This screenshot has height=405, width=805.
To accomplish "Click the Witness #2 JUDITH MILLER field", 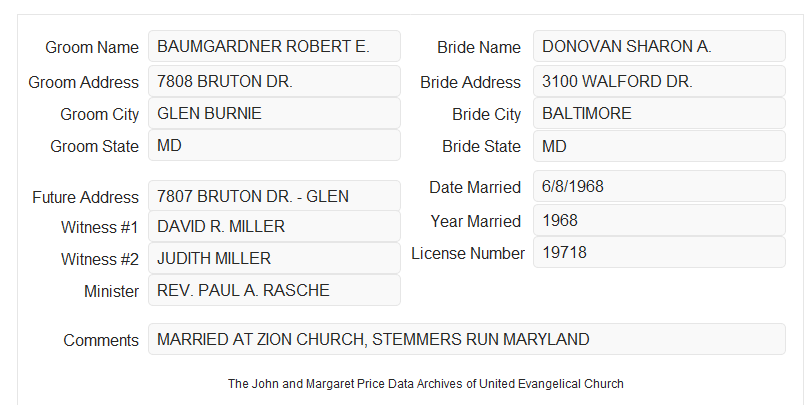I will tap(274, 258).
